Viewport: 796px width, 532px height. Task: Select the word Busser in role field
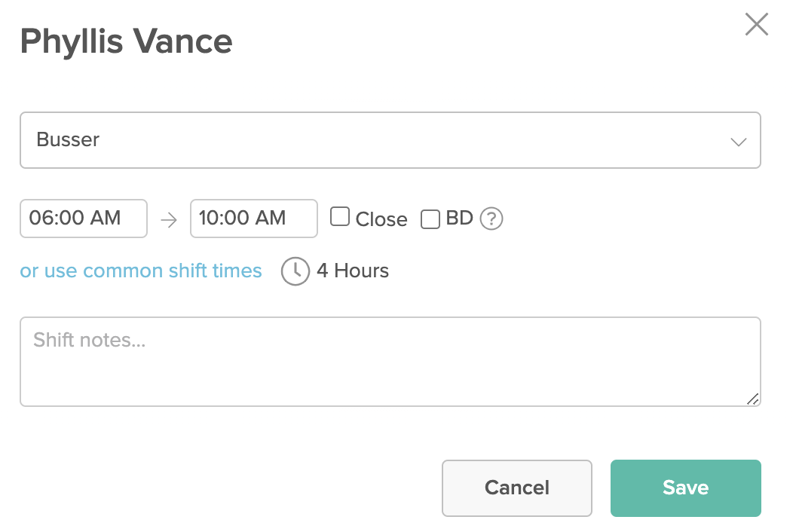68,139
